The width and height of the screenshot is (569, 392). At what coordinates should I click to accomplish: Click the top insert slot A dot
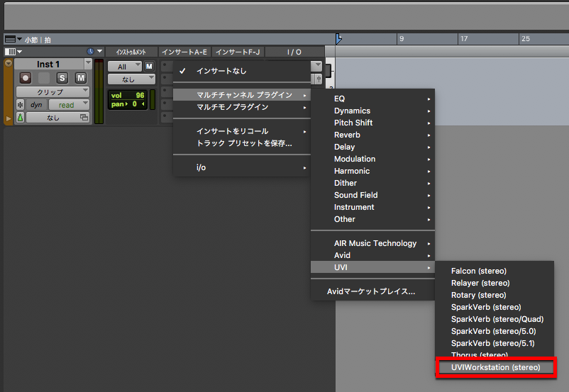[165, 65]
